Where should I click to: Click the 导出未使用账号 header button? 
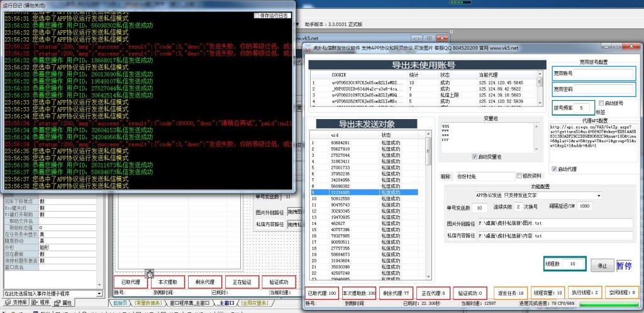pyautogui.click(x=427, y=65)
